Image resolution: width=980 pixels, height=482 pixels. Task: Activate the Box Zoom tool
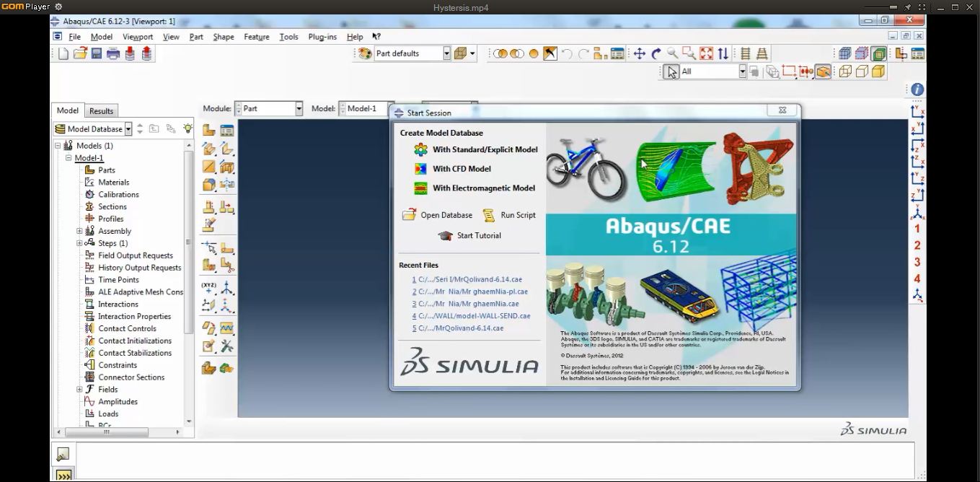click(689, 53)
